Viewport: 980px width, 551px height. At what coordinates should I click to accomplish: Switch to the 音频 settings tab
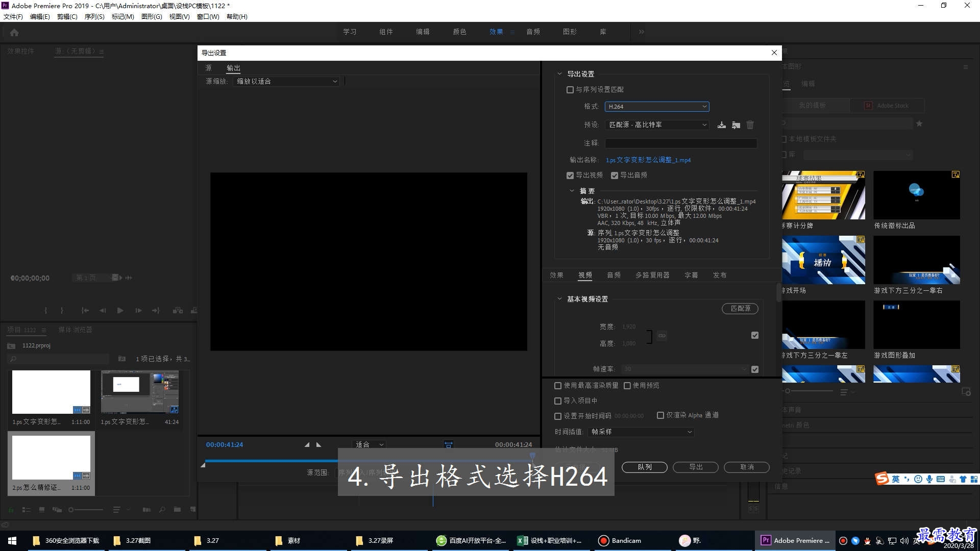coord(614,275)
